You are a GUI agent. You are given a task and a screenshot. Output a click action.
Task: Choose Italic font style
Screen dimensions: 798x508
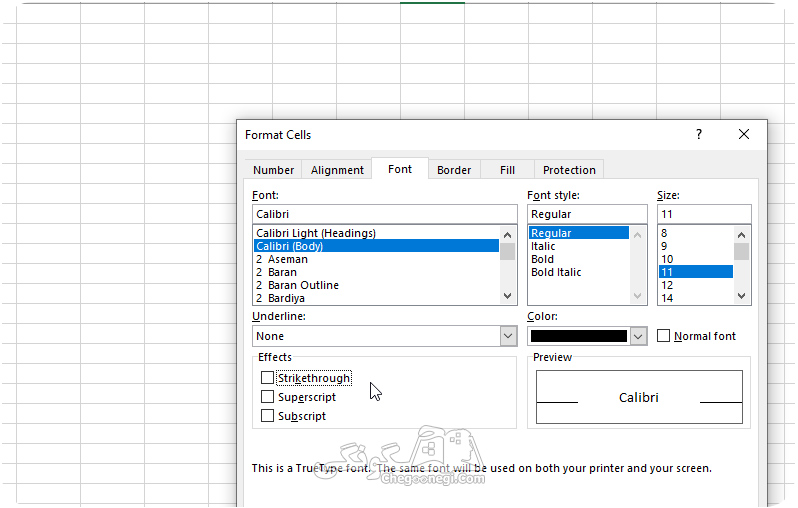(x=579, y=246)
